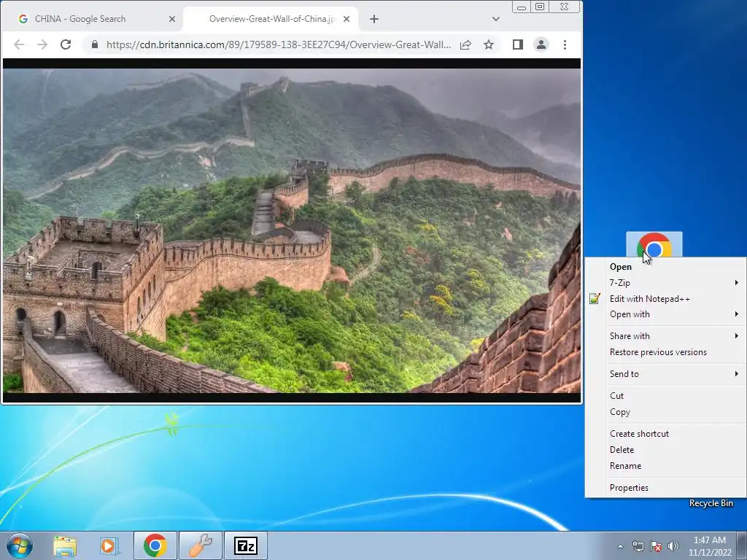The width and height of the screenshot is (747, 560).
Task: Choose Edit with Notepad++
Action: pos(665,298)
